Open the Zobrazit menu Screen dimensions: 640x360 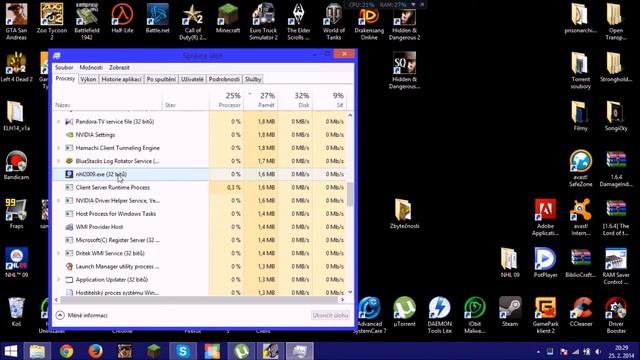(119, 67)
